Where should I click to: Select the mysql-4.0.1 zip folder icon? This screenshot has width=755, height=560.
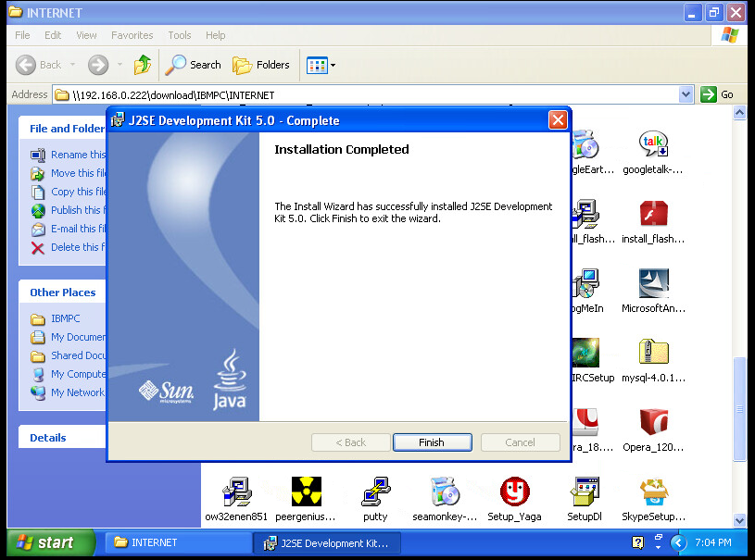[653, 352]
